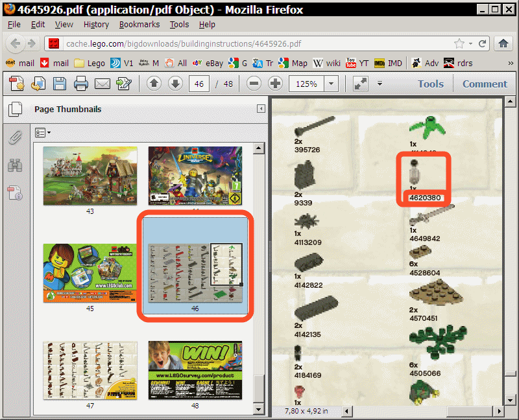519x420 pixels.
Task: Open the Bookmarks menu
Action: pyautogui.click(x=139, y=25)
